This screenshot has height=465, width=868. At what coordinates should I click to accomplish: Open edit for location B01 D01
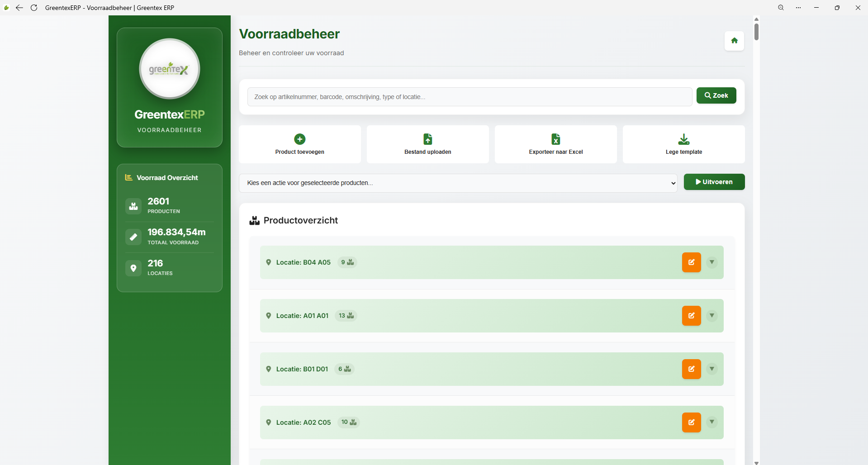[x=691, y=369]
